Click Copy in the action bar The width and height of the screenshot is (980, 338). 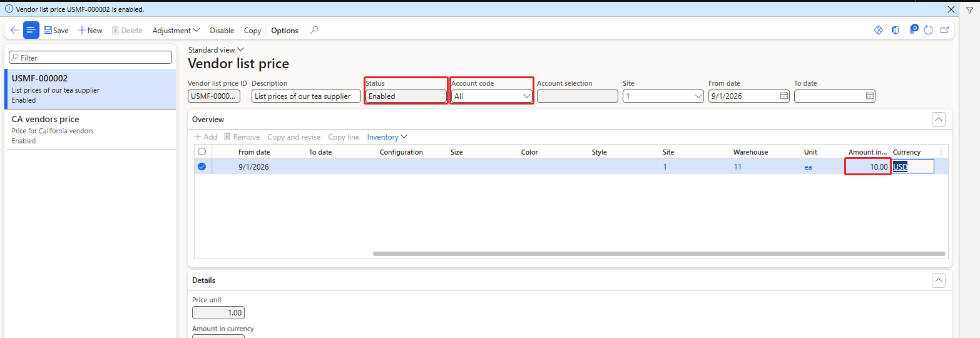(x=253, y=30)
